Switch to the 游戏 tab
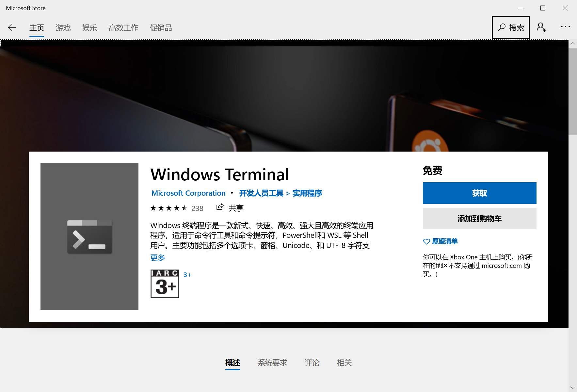 (63, 28)
